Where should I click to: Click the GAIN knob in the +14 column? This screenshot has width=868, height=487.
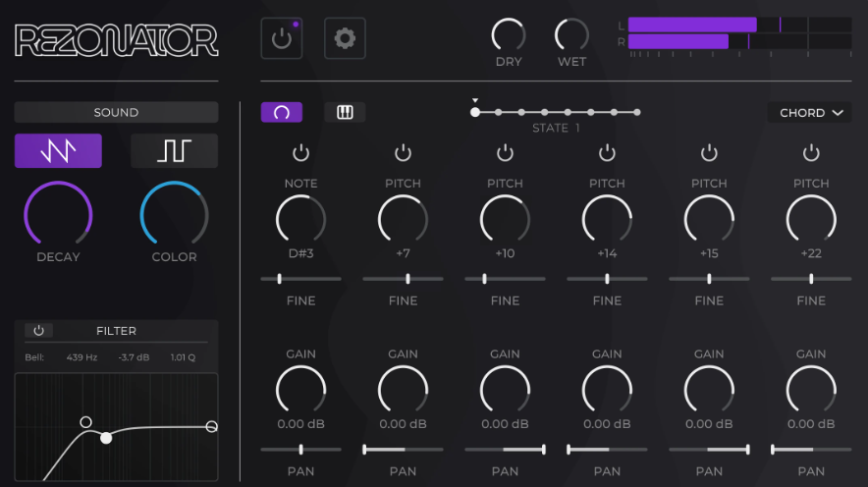[607, 390]
